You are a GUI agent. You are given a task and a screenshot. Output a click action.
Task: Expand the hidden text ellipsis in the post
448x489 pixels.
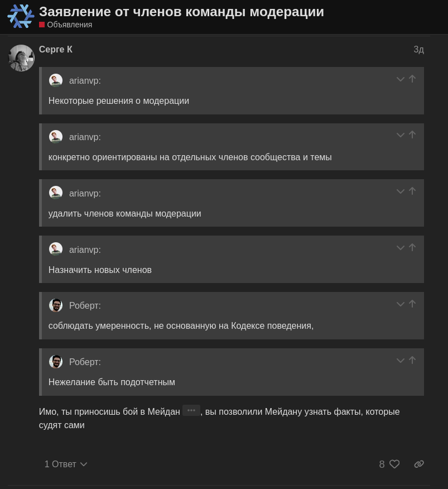[191, 410]
